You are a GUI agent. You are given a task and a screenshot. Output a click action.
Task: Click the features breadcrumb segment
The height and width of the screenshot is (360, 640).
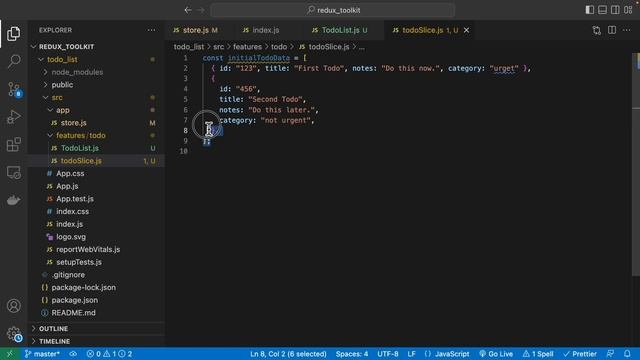(x=247, y=47)
